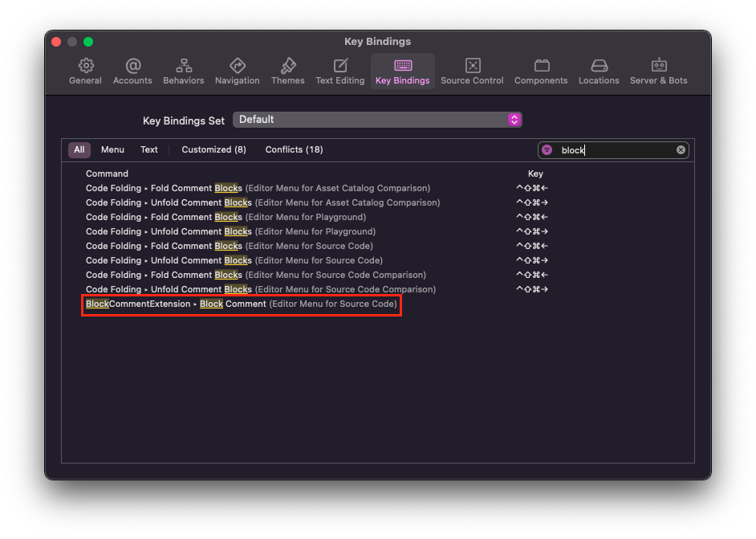Select the Menu filter tab
This screenshot has width=756, height=539.
[x=112, y=149]
